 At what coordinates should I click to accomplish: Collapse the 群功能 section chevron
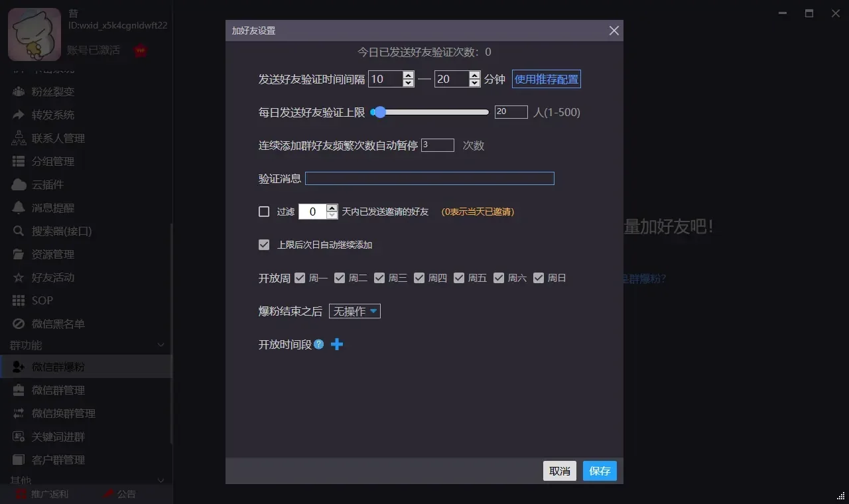[161, 345]
